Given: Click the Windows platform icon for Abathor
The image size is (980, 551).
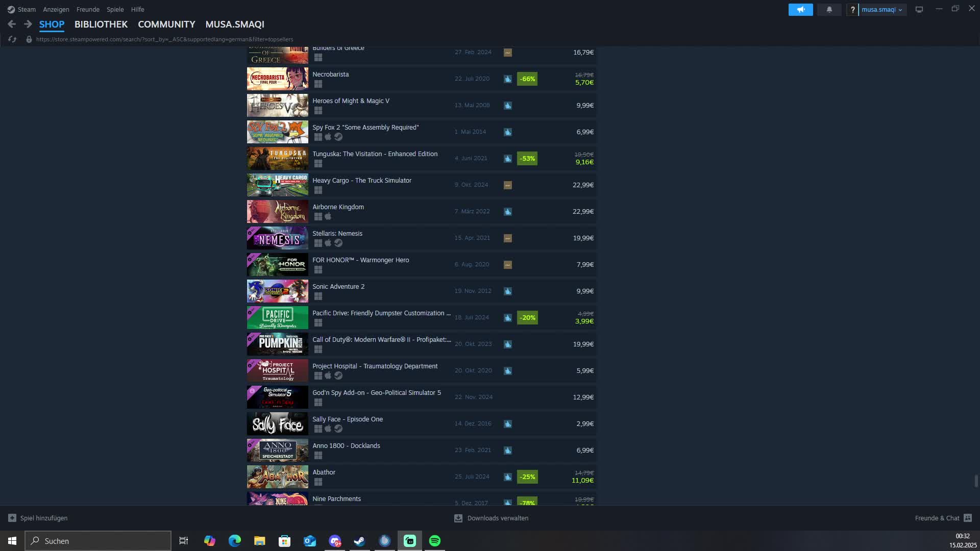Looking at the screenshot, I should [318, 482].
